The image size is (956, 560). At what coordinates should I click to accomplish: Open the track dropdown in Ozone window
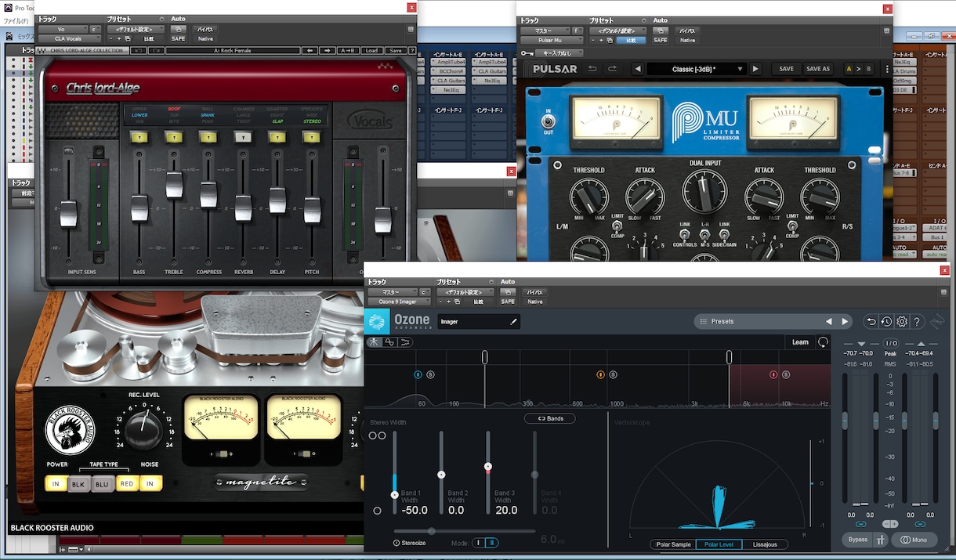pyautogui.click(x=393, y=291)
